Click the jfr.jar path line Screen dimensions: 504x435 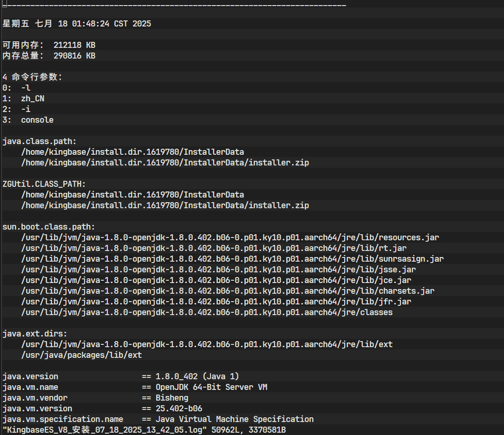(216, 302)
